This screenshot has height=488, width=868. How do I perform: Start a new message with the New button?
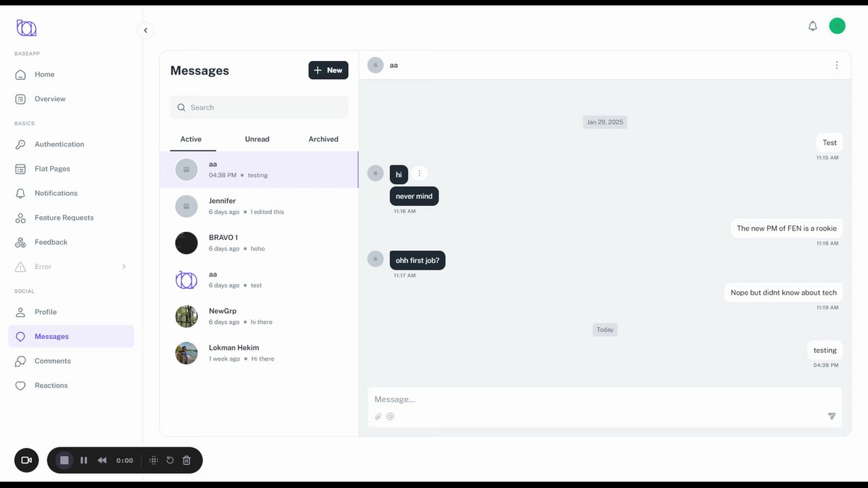(x=328, y=70)
